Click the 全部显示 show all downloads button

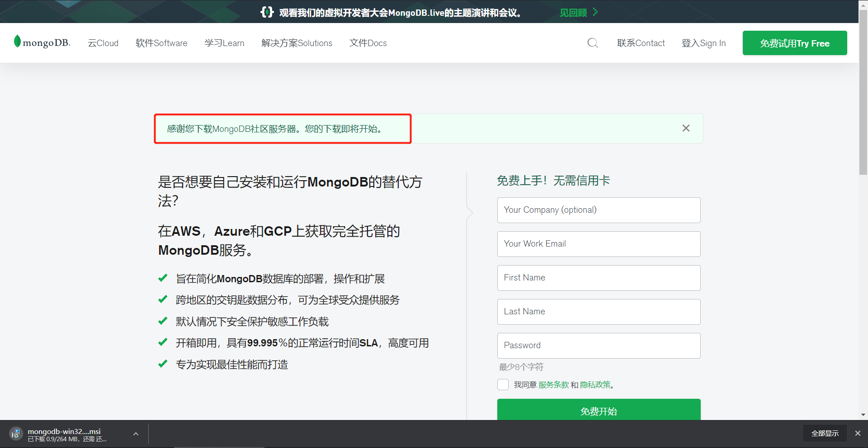click(825, 433)
